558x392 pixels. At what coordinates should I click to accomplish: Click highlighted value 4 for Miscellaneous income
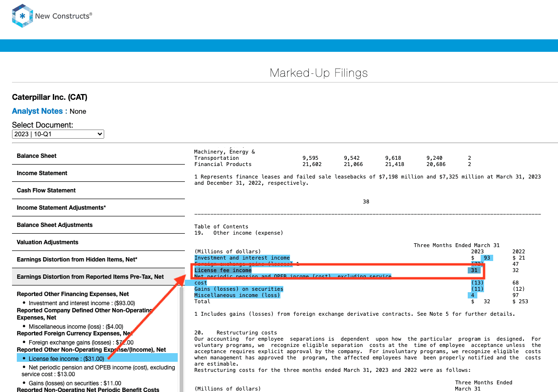(x=472, y=295)
